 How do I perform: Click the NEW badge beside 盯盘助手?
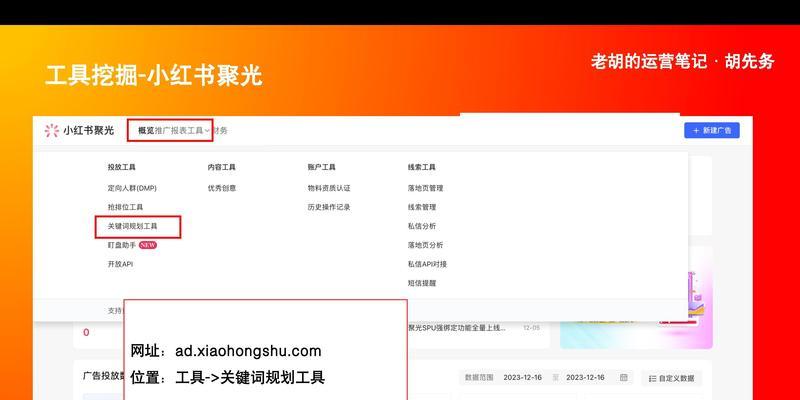(x=147, y=245)
